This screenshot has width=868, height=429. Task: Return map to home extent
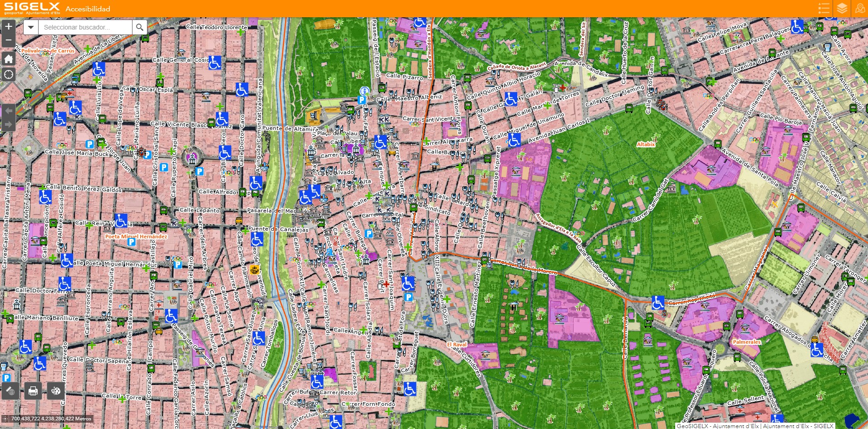(9, 59)
